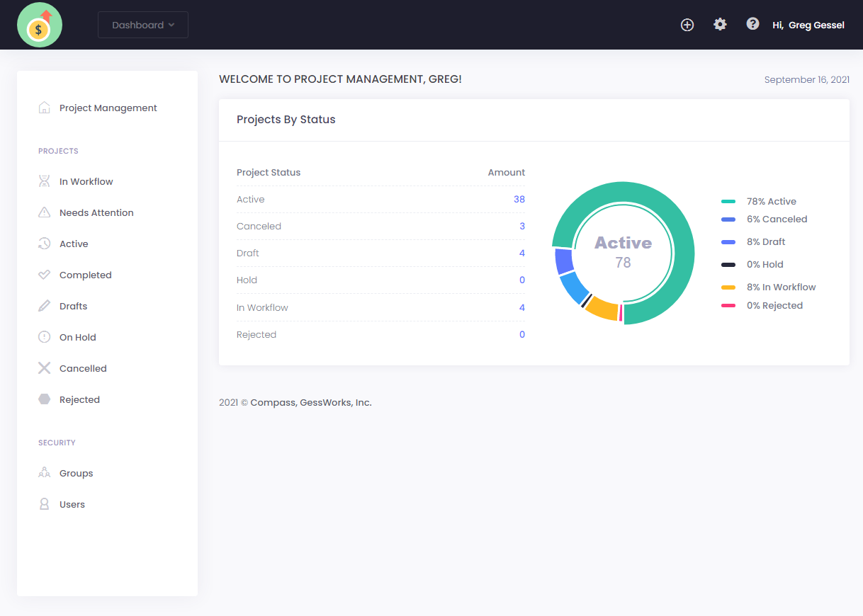This screenshot has height=616, width=863.
Task: Select Needs Attention in sidebar
Action: coord(96,212)
